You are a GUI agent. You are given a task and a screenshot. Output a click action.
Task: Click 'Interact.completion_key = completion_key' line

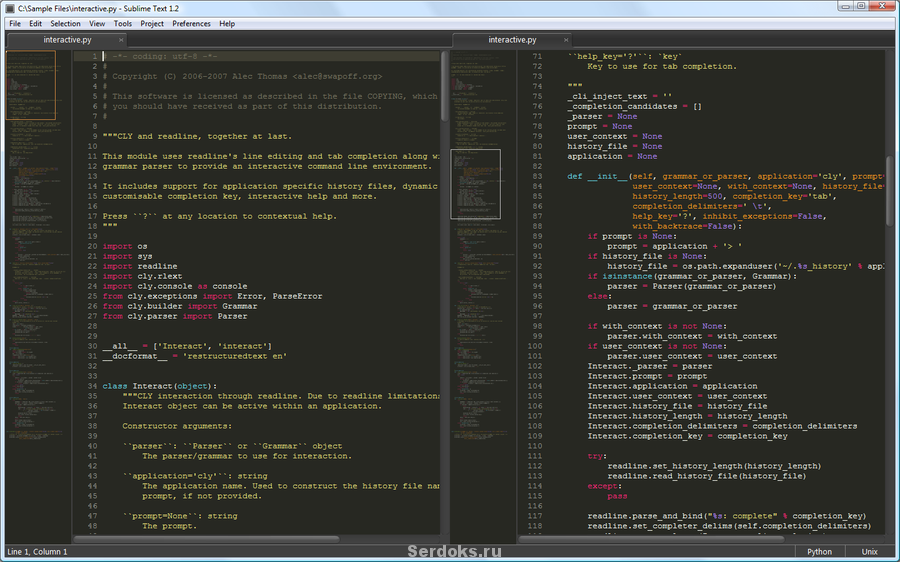coord(687,436)
